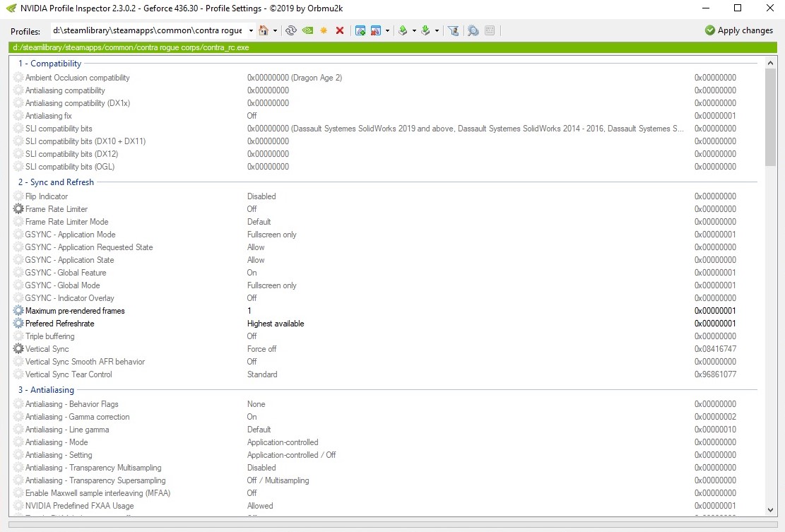Click the Apply changes button
The image size is (785, 532).
[x=738, y=30]
